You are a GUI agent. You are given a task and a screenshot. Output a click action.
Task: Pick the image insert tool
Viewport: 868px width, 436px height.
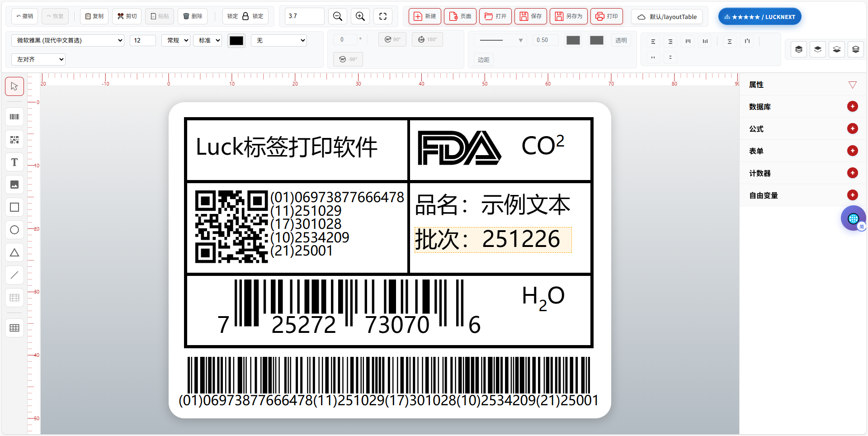point(14,185)
